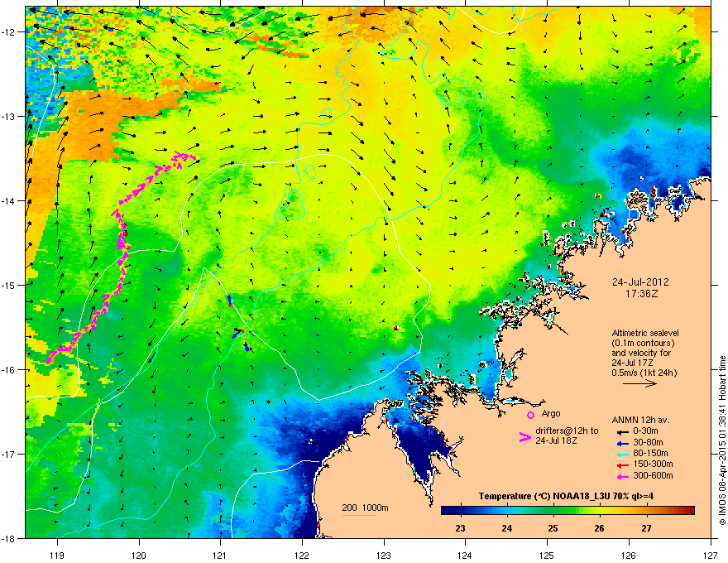Click the 'ANMN 12h av.' legend heading
This screenshot has height=563, width=728.
[640, 421]
